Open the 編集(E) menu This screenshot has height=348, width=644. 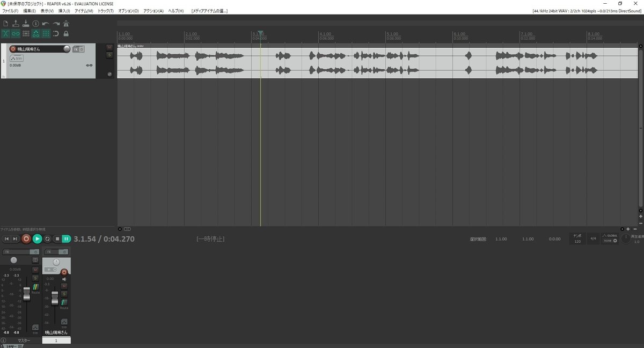[30, 11]
